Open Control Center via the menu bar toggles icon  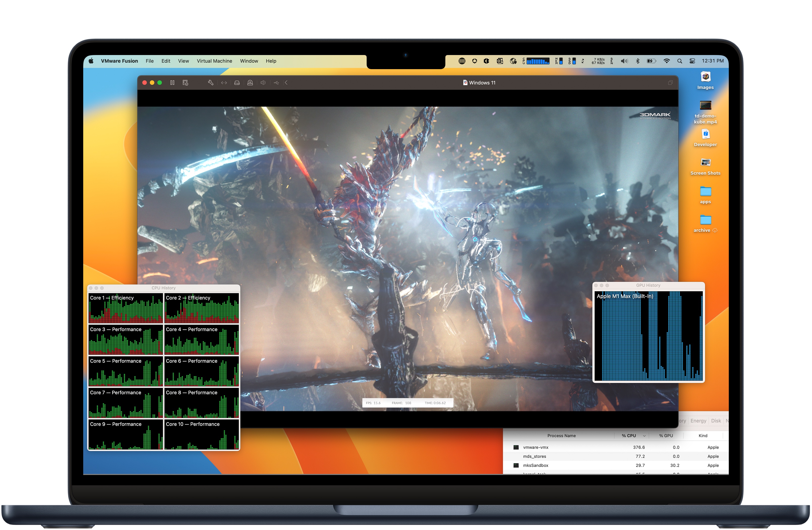692,61
